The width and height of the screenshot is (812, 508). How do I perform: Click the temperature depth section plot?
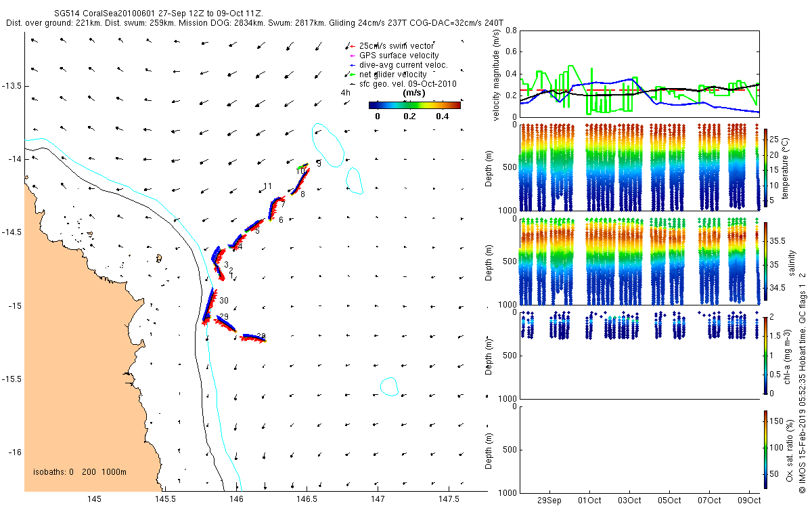point(639,167)
